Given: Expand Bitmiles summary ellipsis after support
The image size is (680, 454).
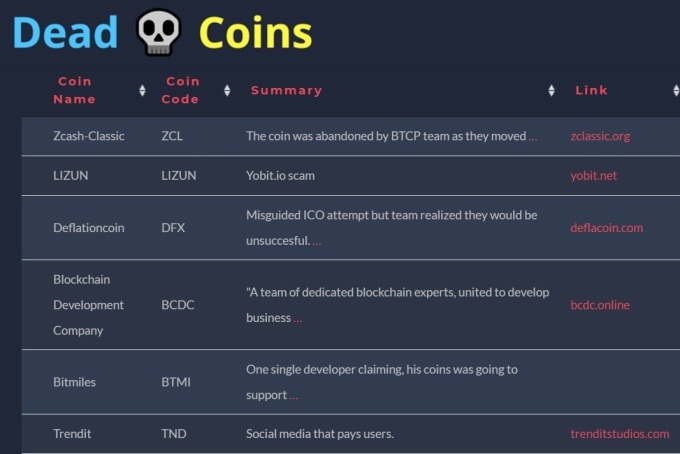Looking at the screenshot, I should (294, 397).
